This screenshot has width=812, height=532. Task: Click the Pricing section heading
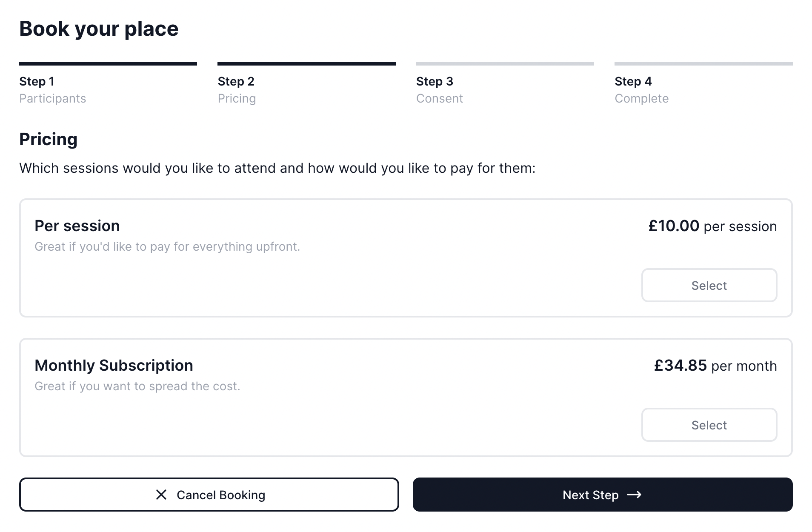tap(48, 139)
